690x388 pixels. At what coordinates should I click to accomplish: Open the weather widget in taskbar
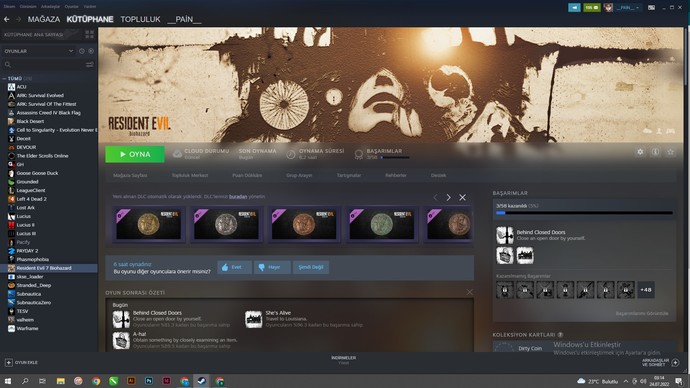click(x=598, y=381)
